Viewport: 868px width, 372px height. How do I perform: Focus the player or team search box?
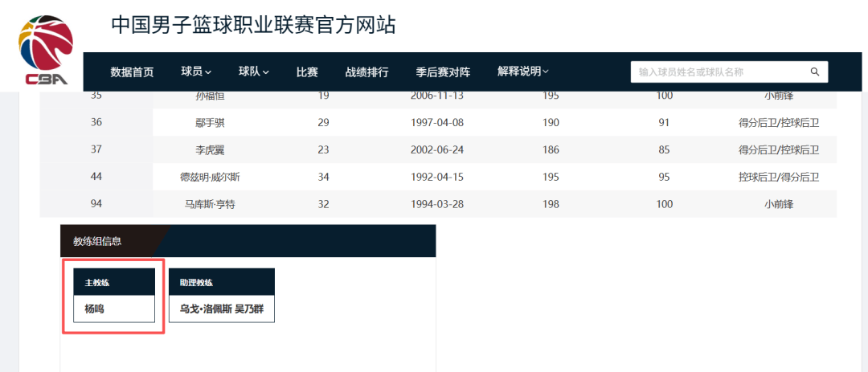[x=719, y=72]
